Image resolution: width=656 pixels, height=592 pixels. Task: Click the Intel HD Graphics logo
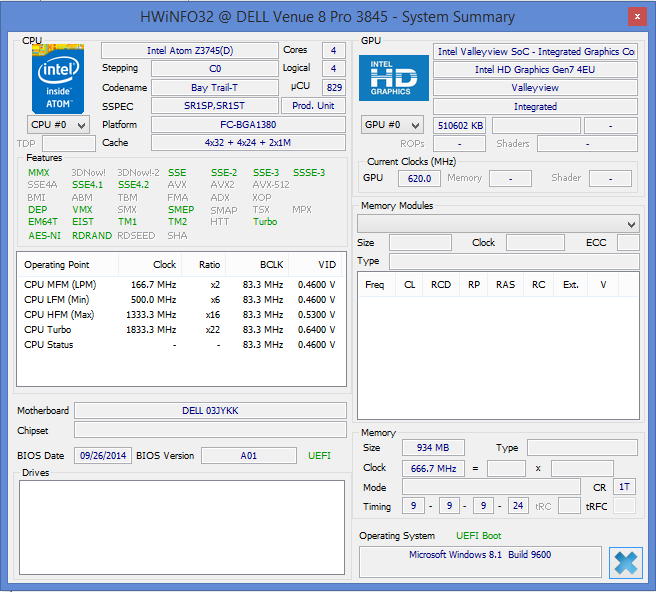tap(393, 78)
